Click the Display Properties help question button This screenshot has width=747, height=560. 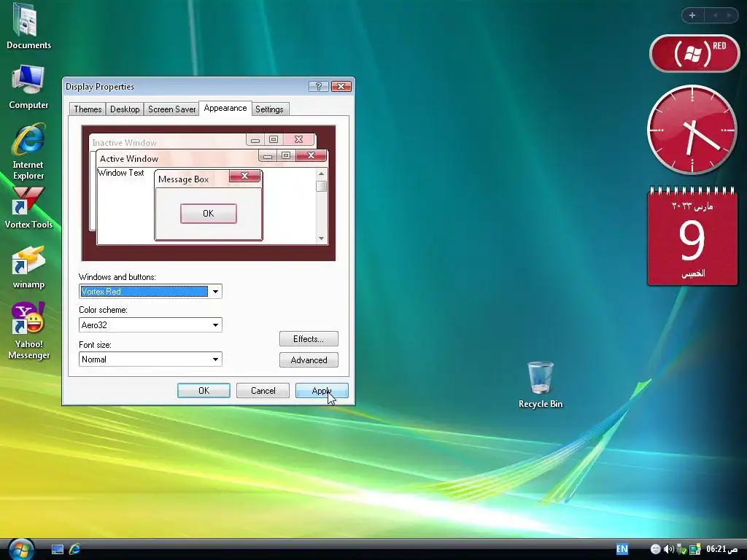pos(318,86)
